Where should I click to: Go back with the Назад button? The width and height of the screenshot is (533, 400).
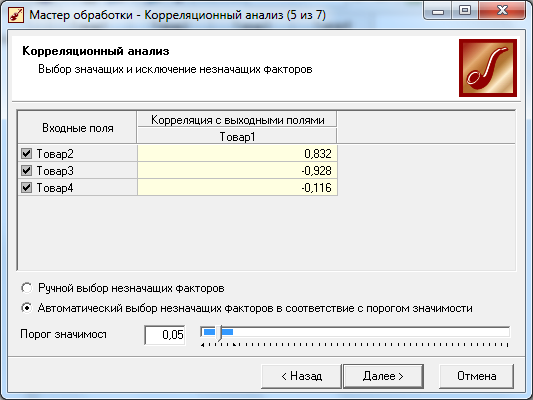[301, 376]
